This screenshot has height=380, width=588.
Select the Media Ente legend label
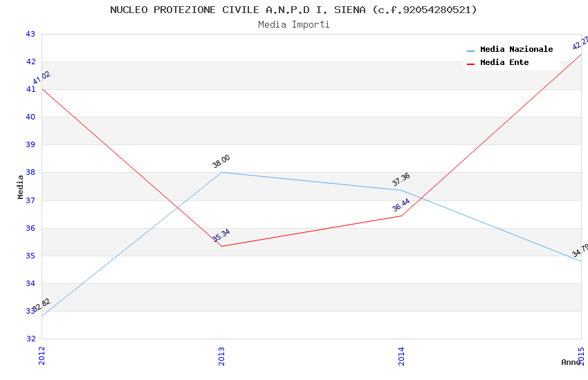pos(504,62)
